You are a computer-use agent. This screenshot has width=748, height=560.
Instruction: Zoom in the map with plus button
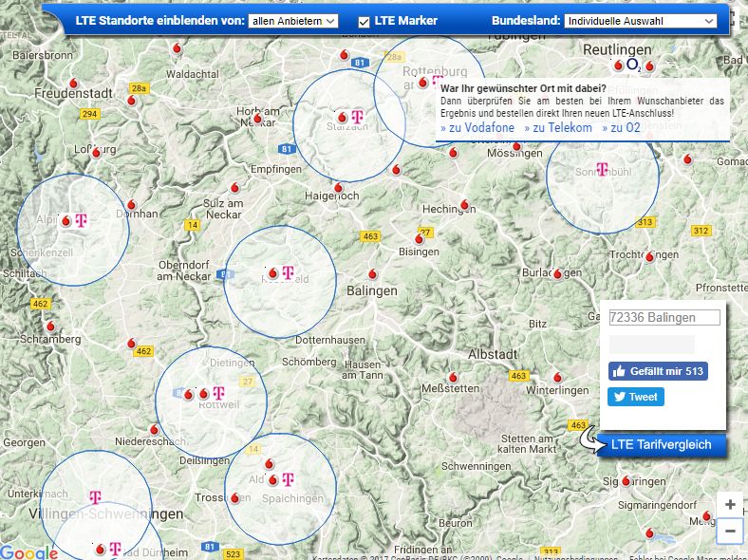tap(729, 504)
